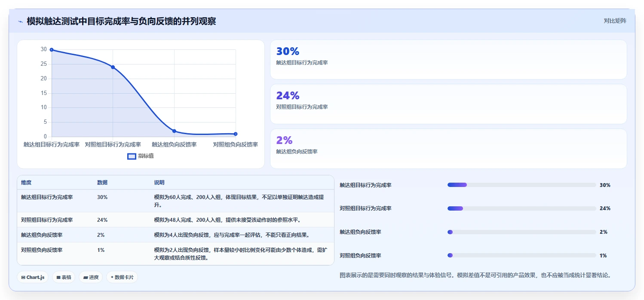Click the description starting 模拟为2人出现负向反馈
Screen dimensions: 644x300
pos(240,254)
